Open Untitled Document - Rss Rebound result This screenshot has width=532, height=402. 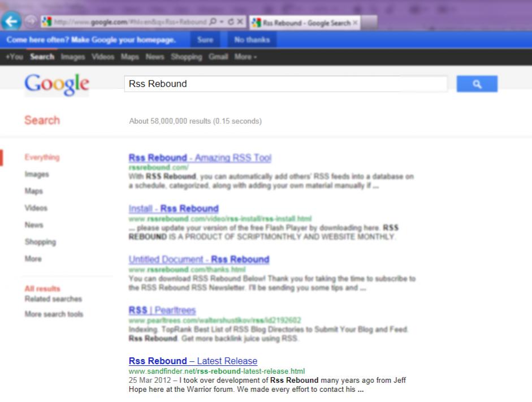[199, 260]
